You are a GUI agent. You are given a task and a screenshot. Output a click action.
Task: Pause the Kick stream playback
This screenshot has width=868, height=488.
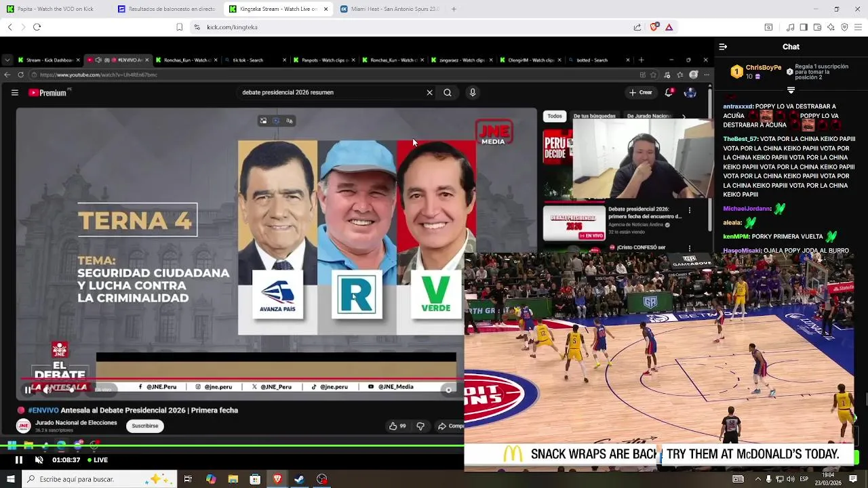pos(19,460)
